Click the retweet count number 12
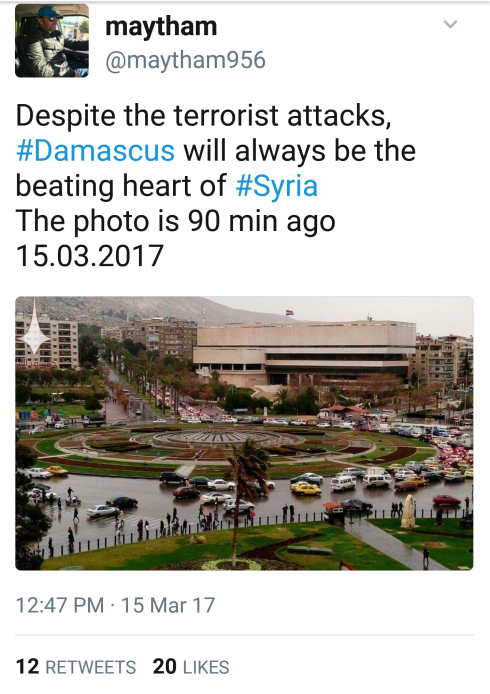490x694 pixels. pos(27,667)
